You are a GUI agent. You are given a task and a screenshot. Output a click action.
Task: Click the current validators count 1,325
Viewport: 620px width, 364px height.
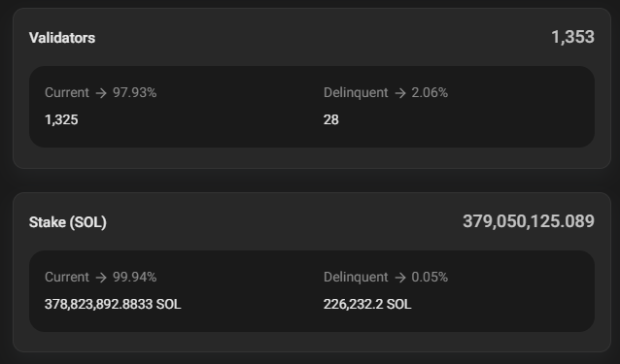click(x=61, y=119)
